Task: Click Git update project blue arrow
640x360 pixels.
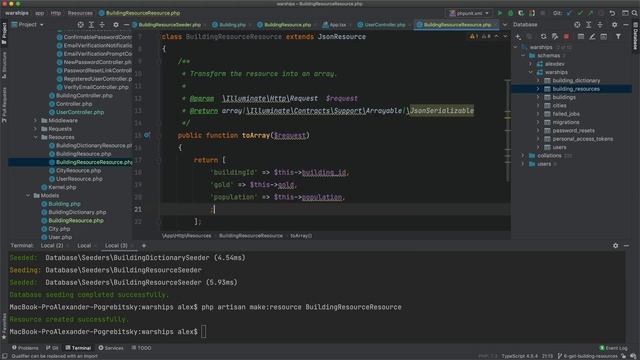Action: click(x=569, y=13)
